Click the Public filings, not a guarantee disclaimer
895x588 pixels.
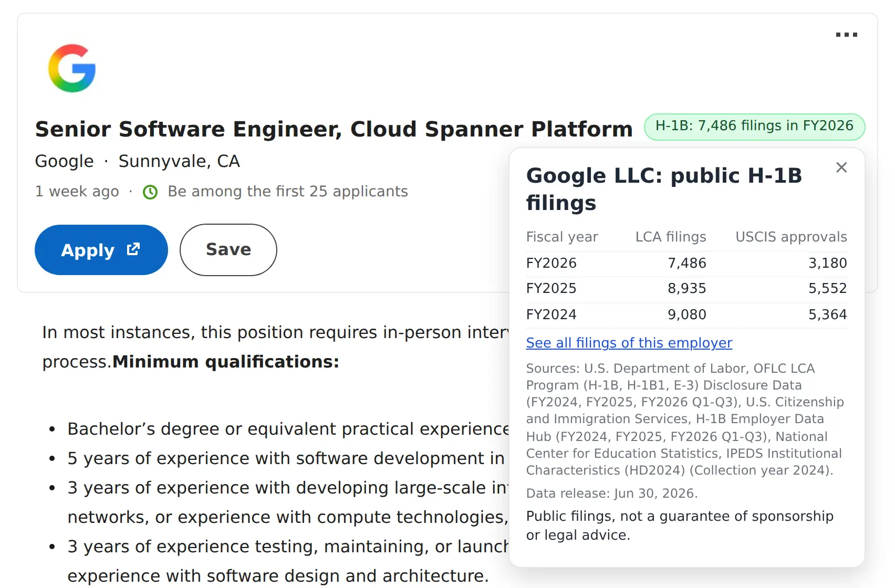[x=680, y=526]
